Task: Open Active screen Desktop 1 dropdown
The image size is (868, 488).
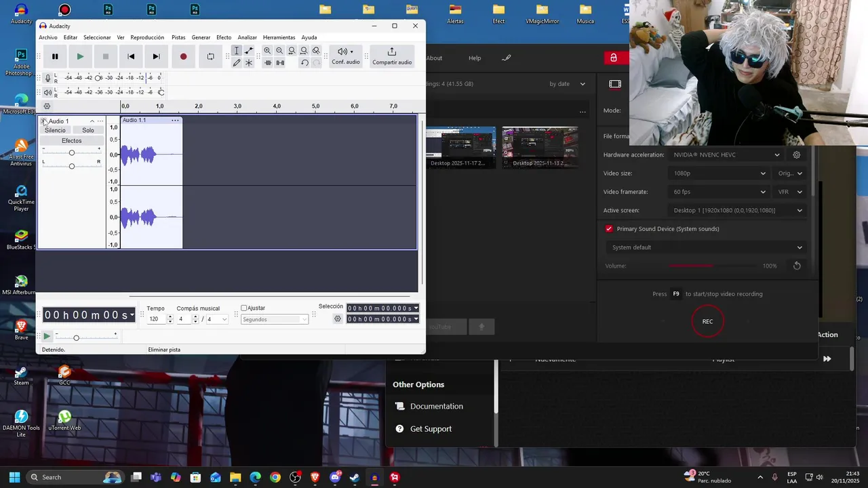Action: [738, 210]
